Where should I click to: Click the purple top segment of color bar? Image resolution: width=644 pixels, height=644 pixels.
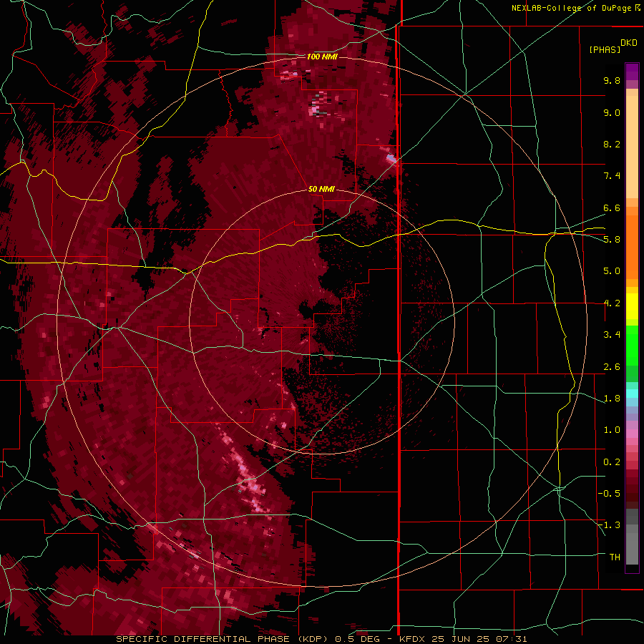pos(632,72)
